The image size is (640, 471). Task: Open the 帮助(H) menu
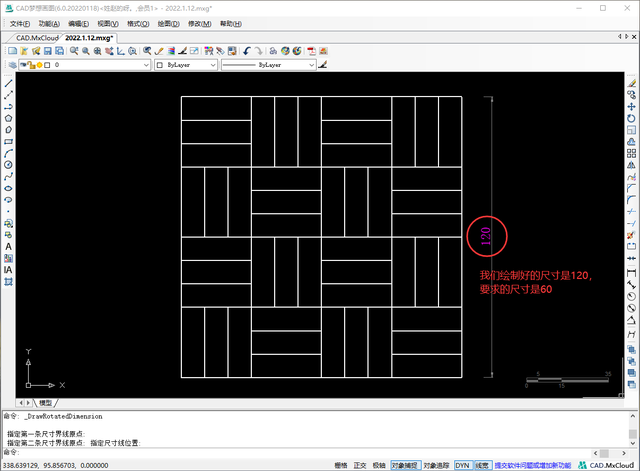point(231,24)
